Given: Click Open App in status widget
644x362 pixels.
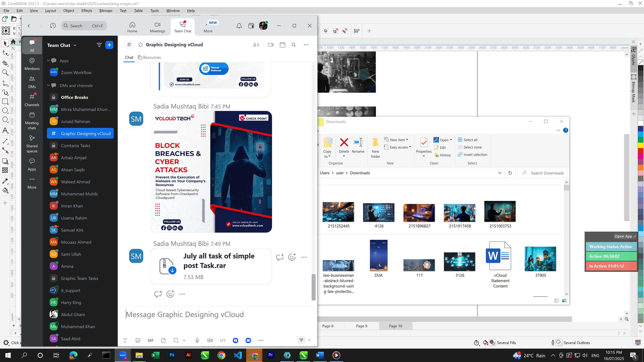Looking at the screenshot, I should click(625, 236).
